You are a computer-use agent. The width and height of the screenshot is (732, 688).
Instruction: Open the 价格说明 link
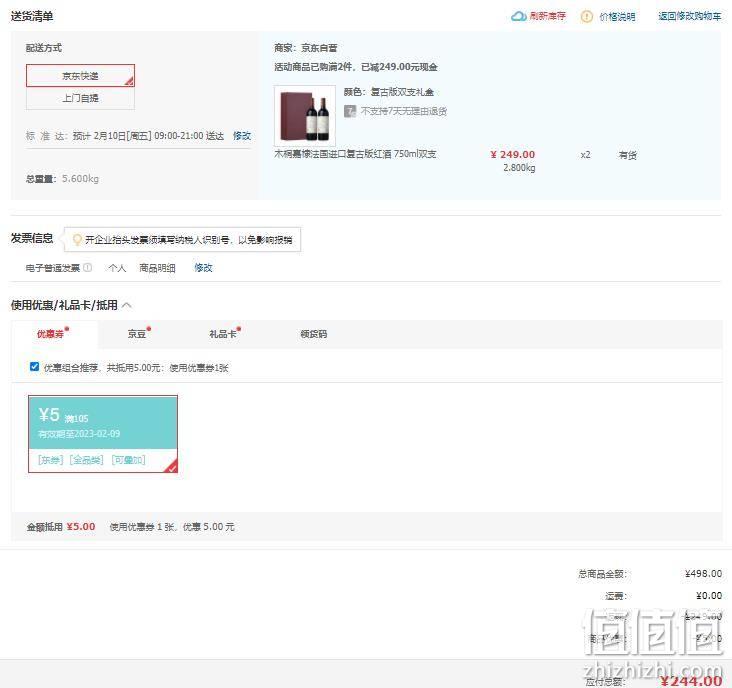pos(617,17)
